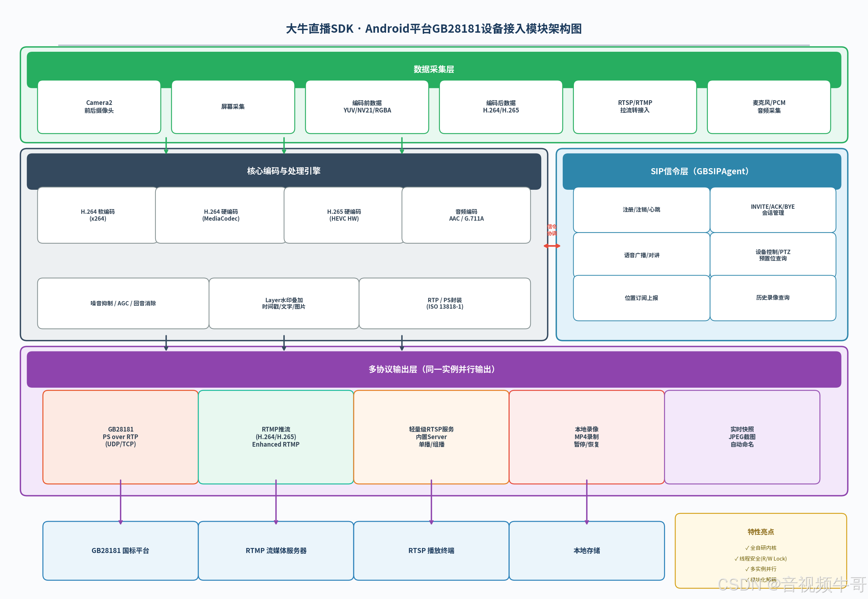Select the 设备控制/PTZ 预置位查询 box

(x=773, y=255)
